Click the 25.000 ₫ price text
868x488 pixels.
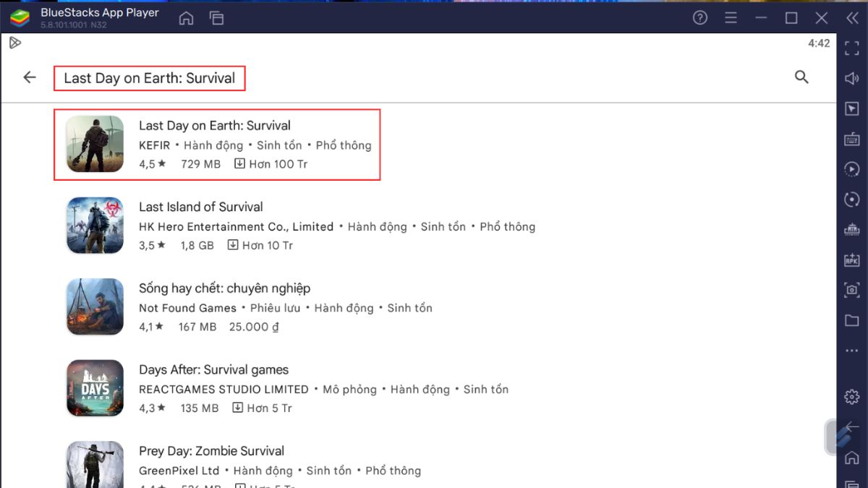(255, 327)
